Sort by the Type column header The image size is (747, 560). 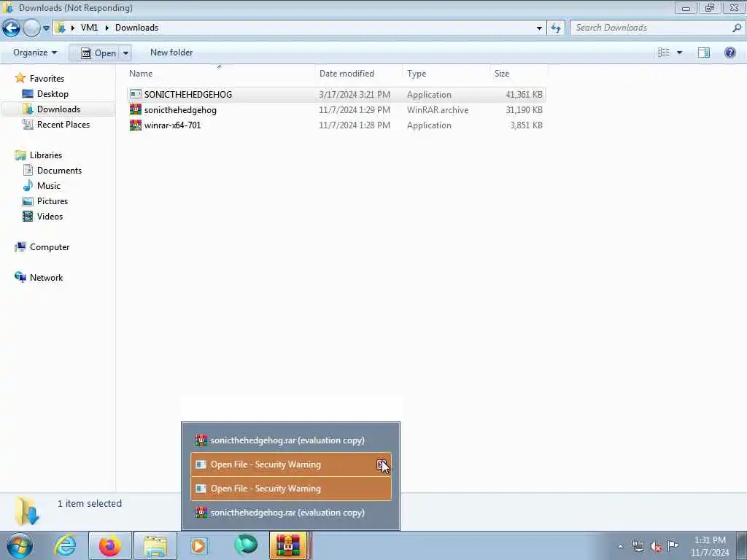pos(446,74)
